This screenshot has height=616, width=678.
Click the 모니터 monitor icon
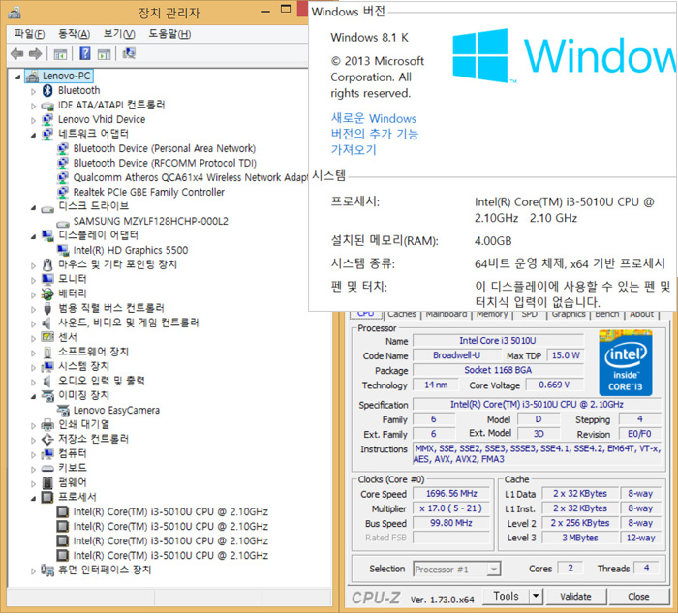[x=47, y=279]
